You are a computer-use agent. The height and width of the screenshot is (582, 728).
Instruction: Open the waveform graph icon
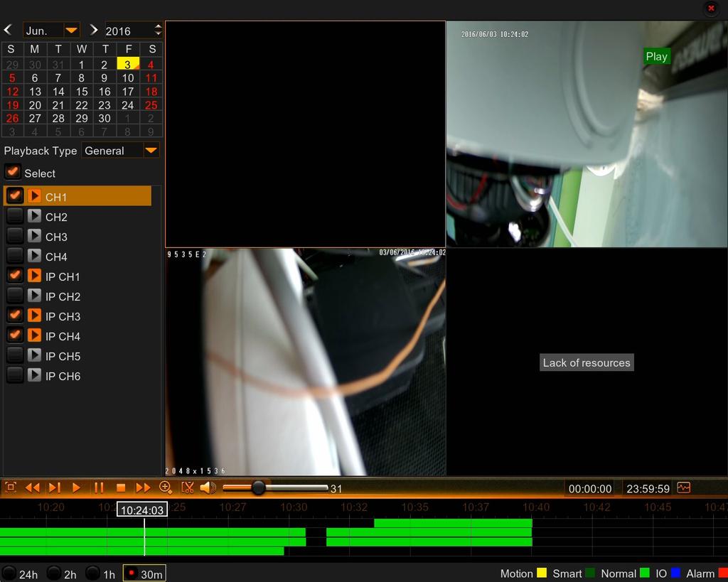[684, 487]
